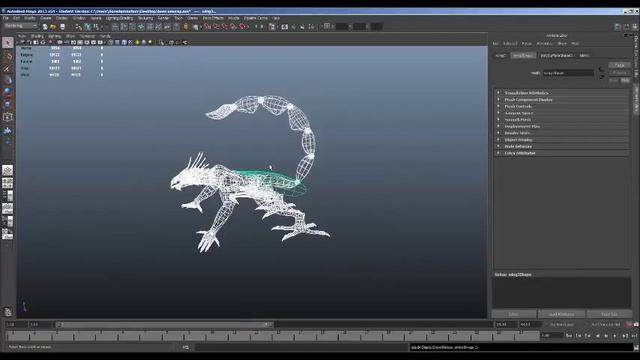This screenshot has width=640, height=360.
Task: Switch to single perspective view layout
Action: (7, 170)
